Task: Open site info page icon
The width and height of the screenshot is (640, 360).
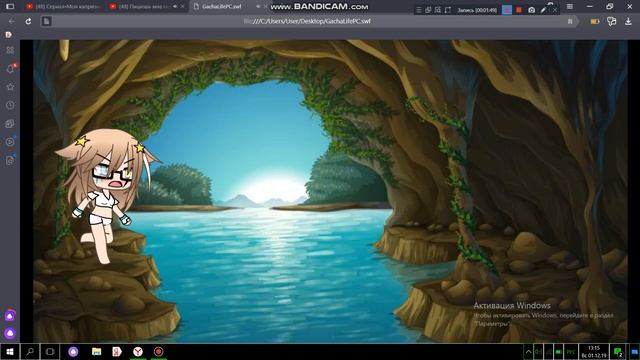Action: click(x=47, y=21)
